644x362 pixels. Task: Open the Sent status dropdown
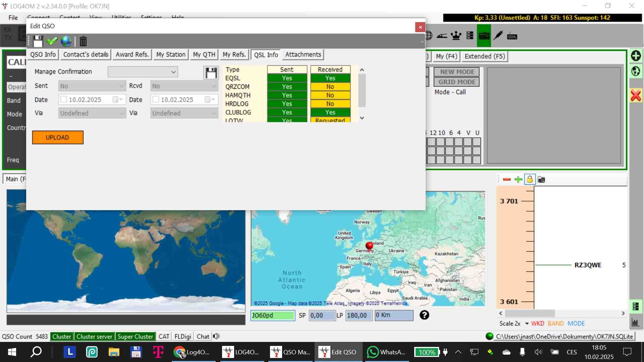click(x=92, y=86)
